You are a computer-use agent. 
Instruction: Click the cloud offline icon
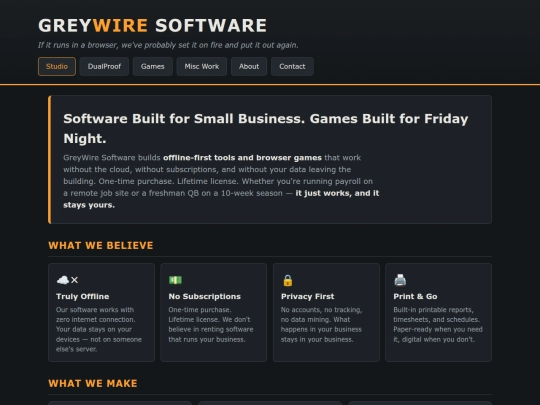[67, 280]
